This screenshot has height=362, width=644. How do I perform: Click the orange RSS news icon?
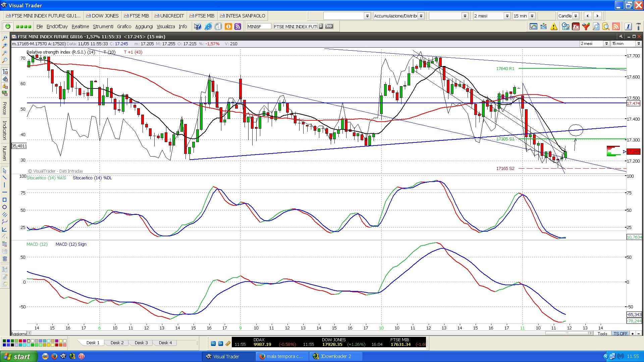tap(616, 26)
